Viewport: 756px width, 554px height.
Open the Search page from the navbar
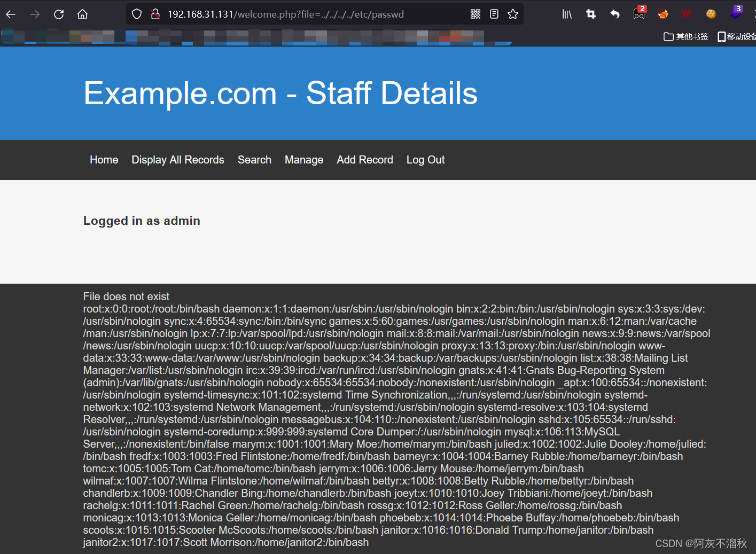coord(254,160)
